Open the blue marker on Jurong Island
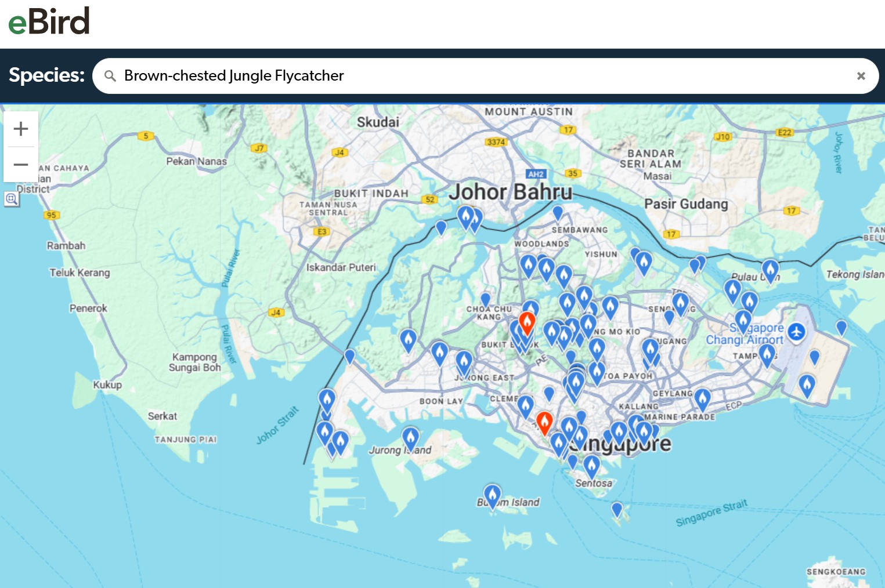Viewport: 885px width, 588px height. click(x=410, y=438)
